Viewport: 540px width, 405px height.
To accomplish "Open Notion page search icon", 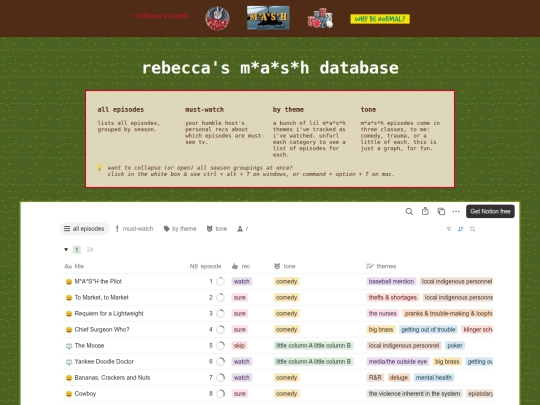I will coord(409,211).
